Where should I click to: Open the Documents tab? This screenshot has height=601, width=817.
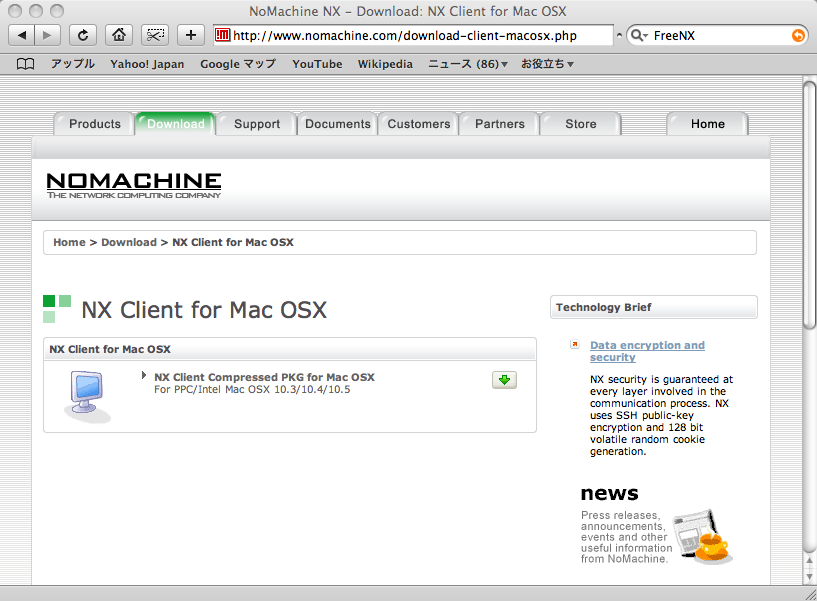point(338,124)
